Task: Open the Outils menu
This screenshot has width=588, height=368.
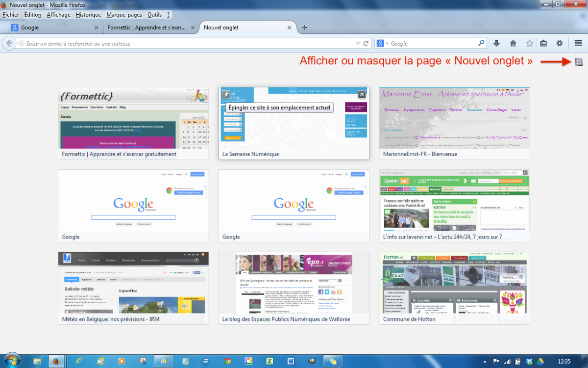Action: (x=154, y=15)
